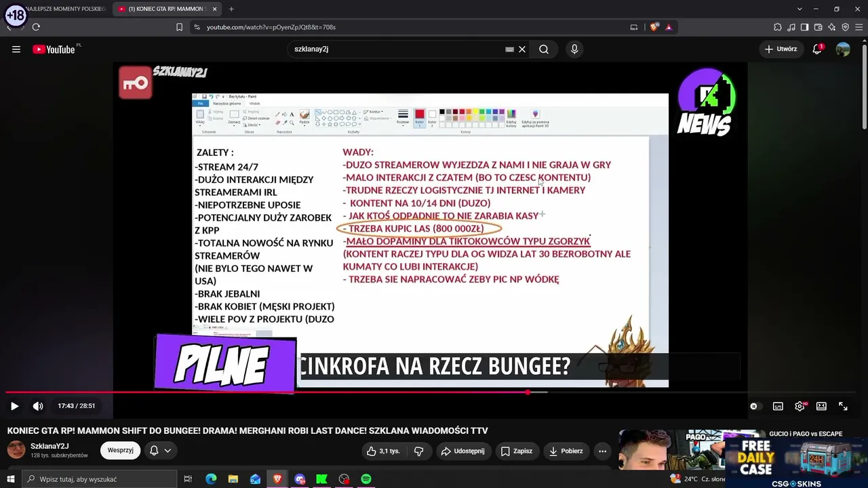Image resolution: width=868 pixels, height=488 pixels.
Task: Click the video timestamp 17:43 / 28:51
Action: click(x=76, y=406)
